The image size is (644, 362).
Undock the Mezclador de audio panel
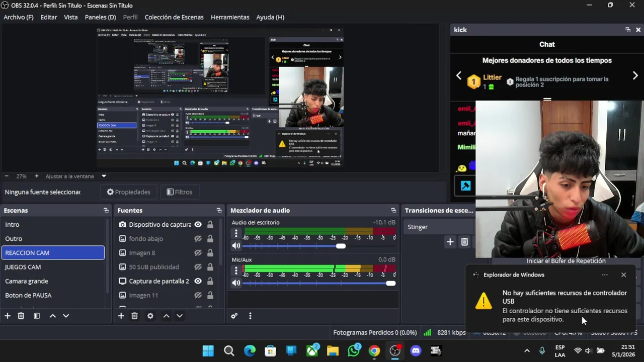click(x=393, y=210)
